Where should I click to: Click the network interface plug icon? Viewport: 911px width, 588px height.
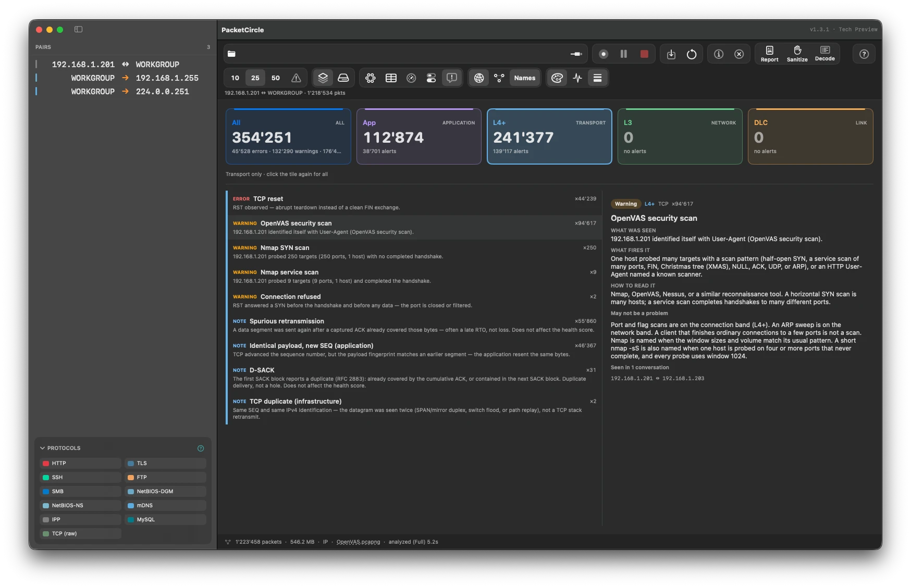coord(576,54)
